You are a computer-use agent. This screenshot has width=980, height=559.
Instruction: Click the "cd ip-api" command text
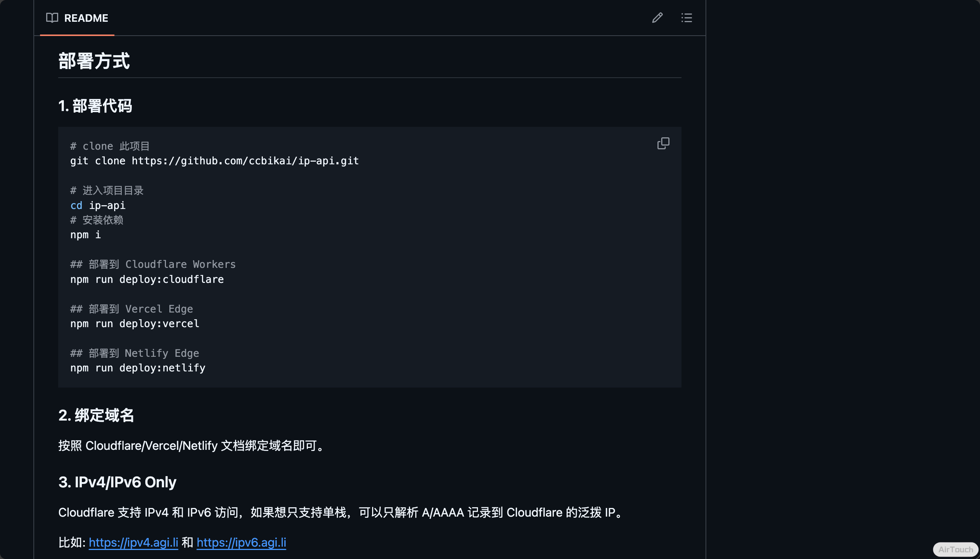click(x=98, y=205)
